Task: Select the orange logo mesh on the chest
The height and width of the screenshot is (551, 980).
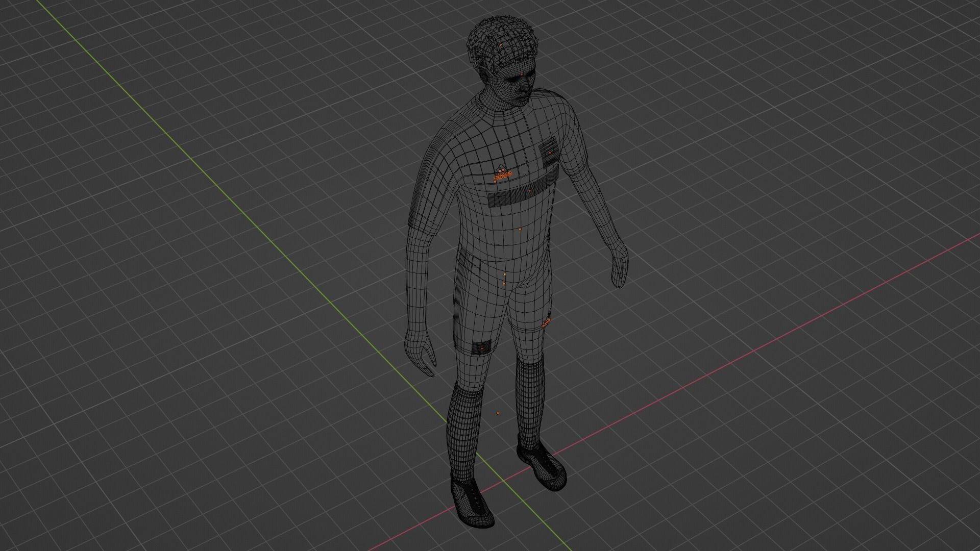Action: pos(502,175)
